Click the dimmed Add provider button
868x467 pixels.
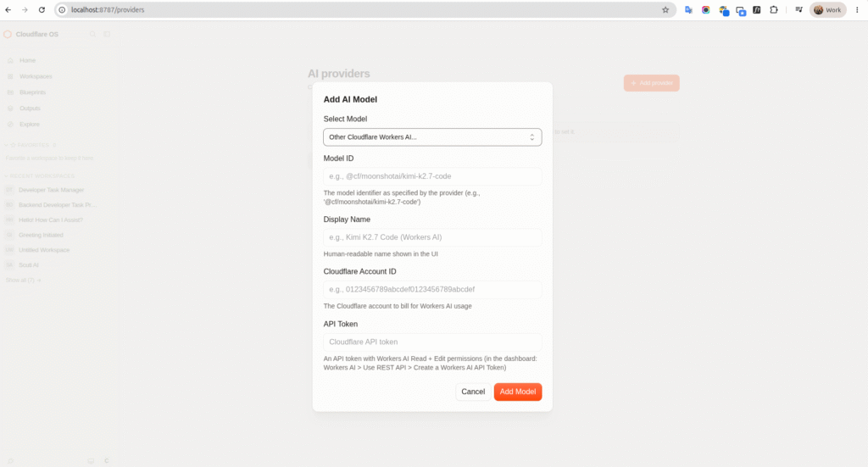tap(652, 83)
